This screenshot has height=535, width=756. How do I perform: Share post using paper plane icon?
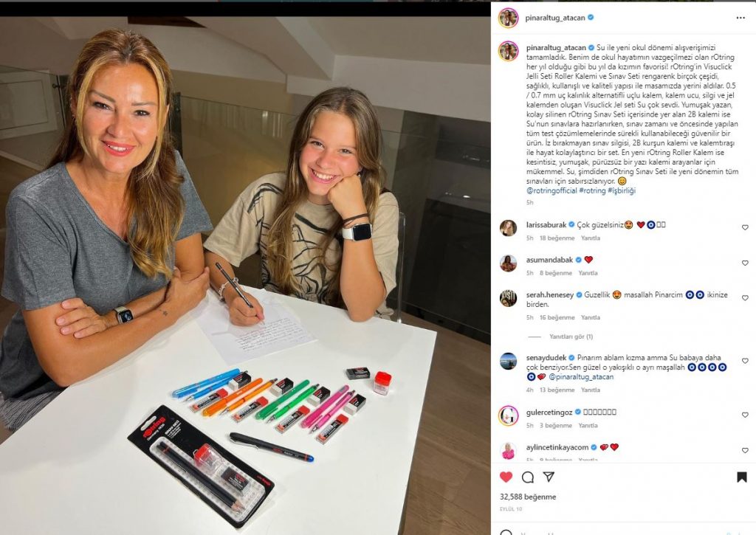[549, 477]
